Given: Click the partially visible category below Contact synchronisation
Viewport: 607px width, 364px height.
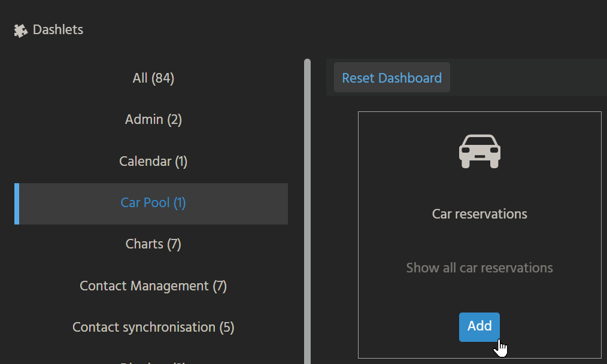Looking at the screenshot, I should (153, 361).
